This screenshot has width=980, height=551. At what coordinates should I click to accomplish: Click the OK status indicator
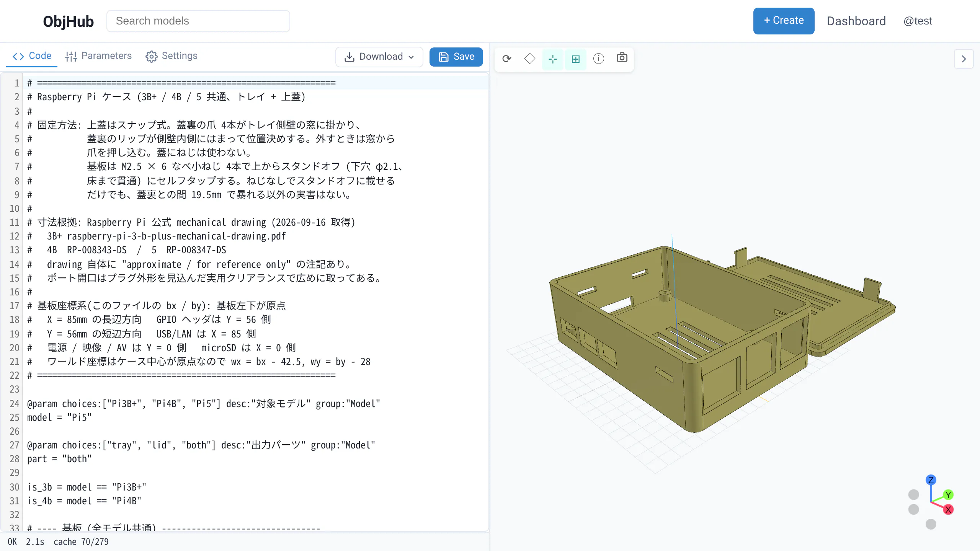12,542
